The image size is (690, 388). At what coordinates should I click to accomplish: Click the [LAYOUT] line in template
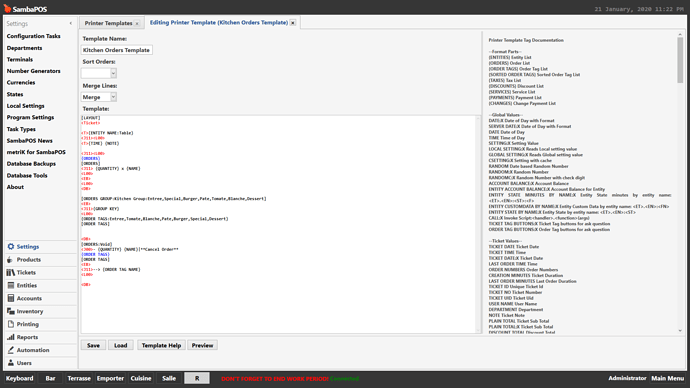click(x=91, y=118)
